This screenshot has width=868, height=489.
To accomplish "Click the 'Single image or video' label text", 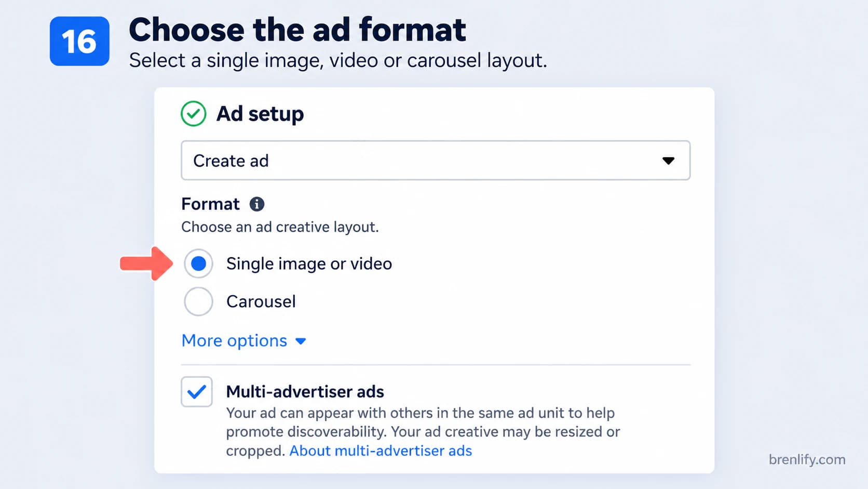I will tap(309, 264).
